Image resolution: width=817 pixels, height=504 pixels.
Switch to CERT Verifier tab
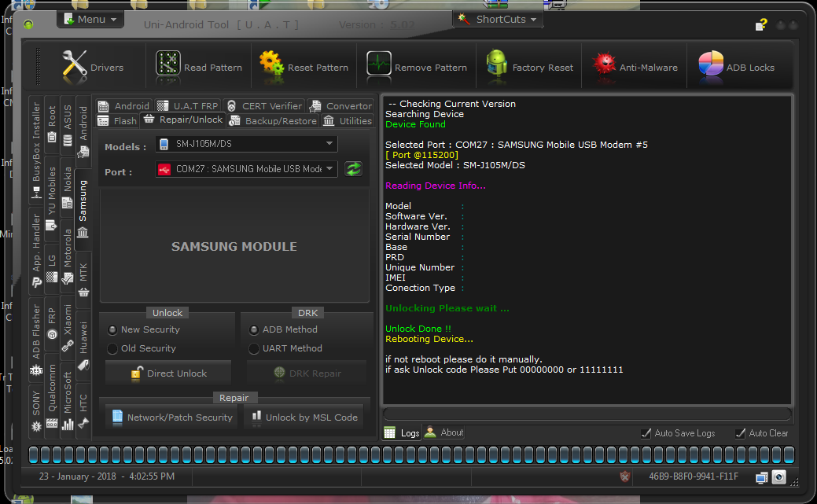coord(265,106)
